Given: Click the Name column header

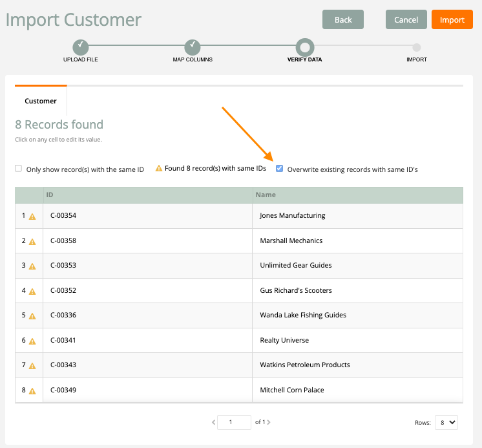Looking at the screenshot, I should [x=358, y=195].
